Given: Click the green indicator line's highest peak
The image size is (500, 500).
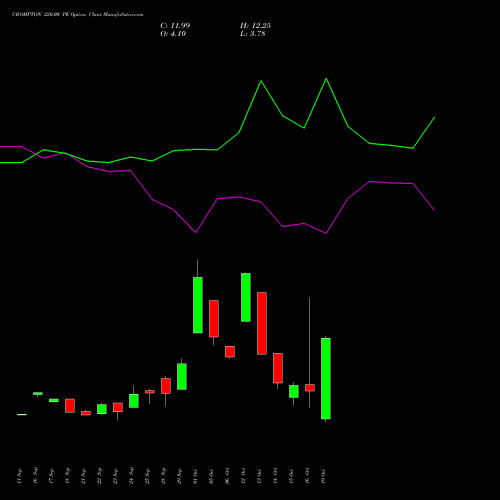Looking at the screenshot, I should tap(326, 79).
